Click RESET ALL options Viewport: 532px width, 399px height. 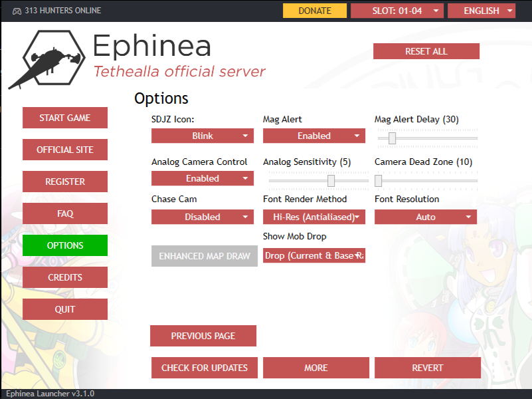[x=426, y=51]
